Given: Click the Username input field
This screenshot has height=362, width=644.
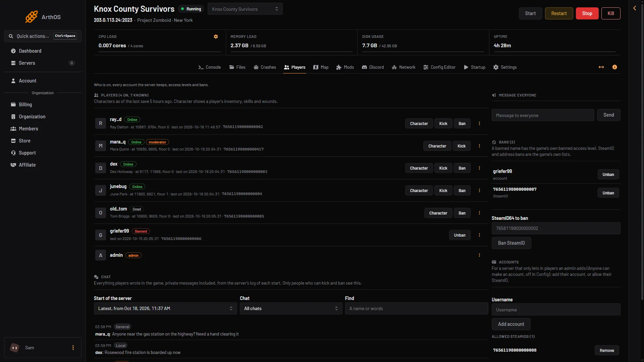Looking at the screenshot, I should click(x=556, y=310).
